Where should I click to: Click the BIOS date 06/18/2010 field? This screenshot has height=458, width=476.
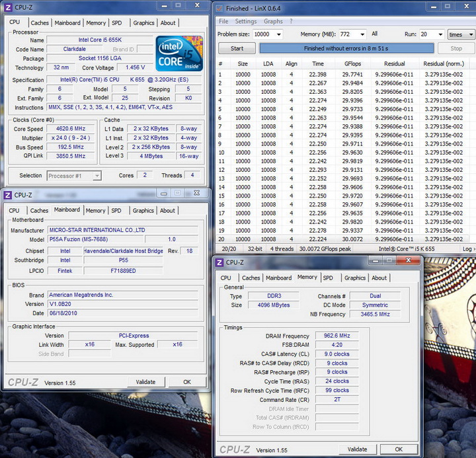tap(123, 313)
